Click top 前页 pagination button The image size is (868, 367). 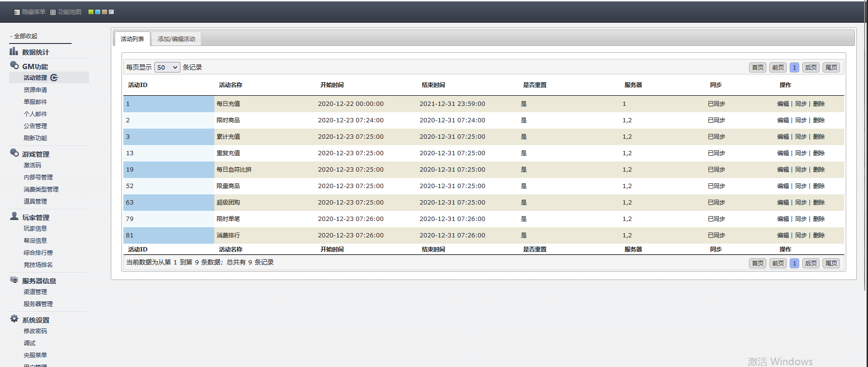(x=778, y=68)
